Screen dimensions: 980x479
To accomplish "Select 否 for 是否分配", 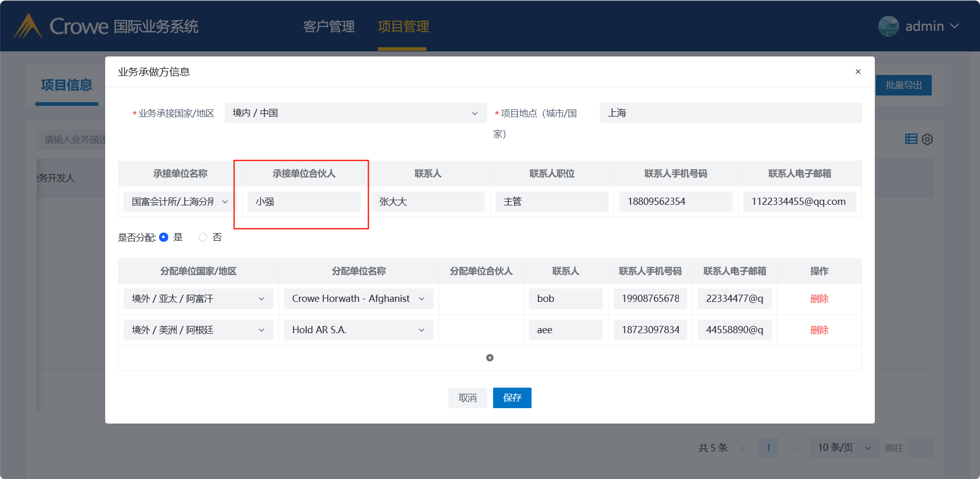I will click(203, 237).
